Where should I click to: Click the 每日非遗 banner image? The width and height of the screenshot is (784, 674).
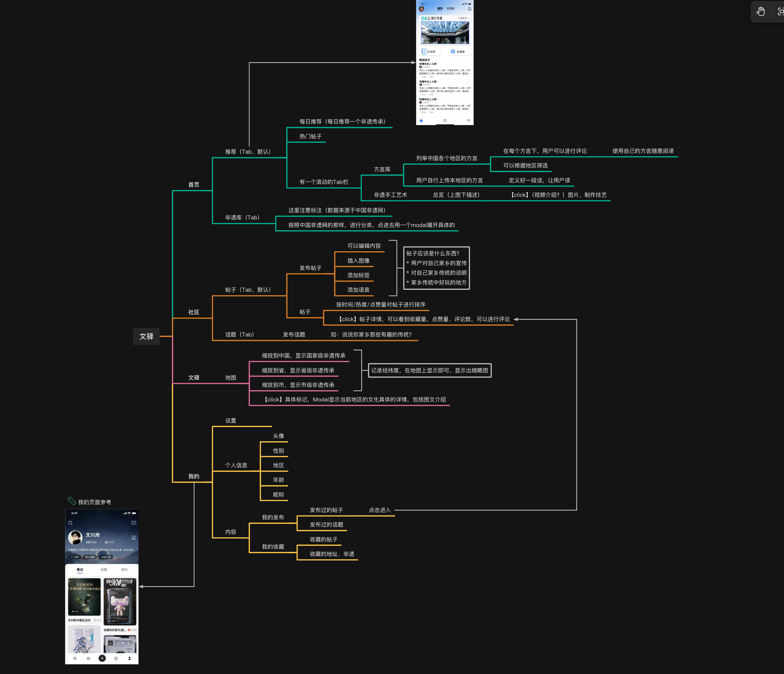click(x=445, y=33)
